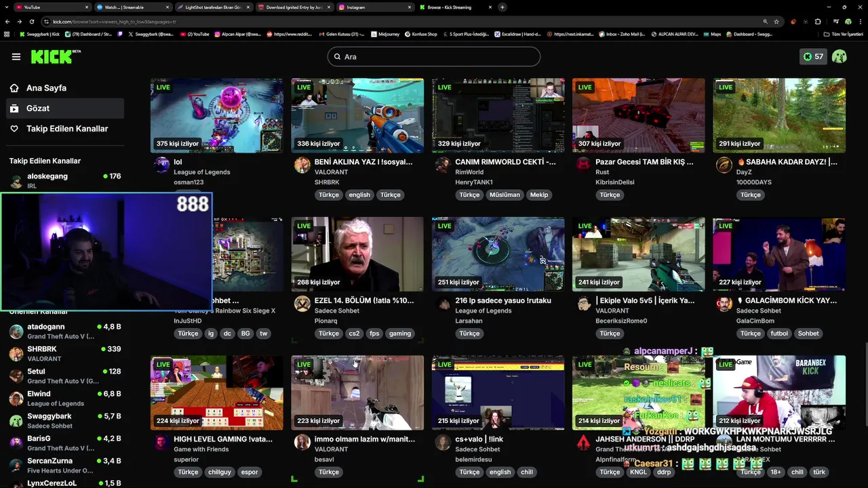
Task: Click BeceriksizRome0 channel avatar
Action: click(583, 304)
